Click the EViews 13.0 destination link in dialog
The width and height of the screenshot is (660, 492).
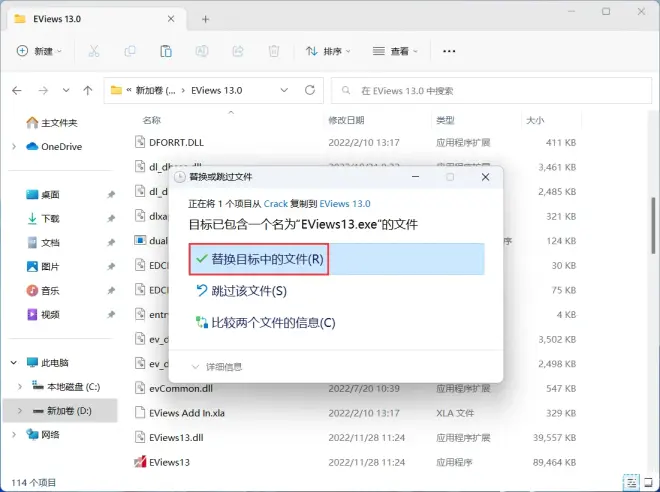tap(345, 204)
